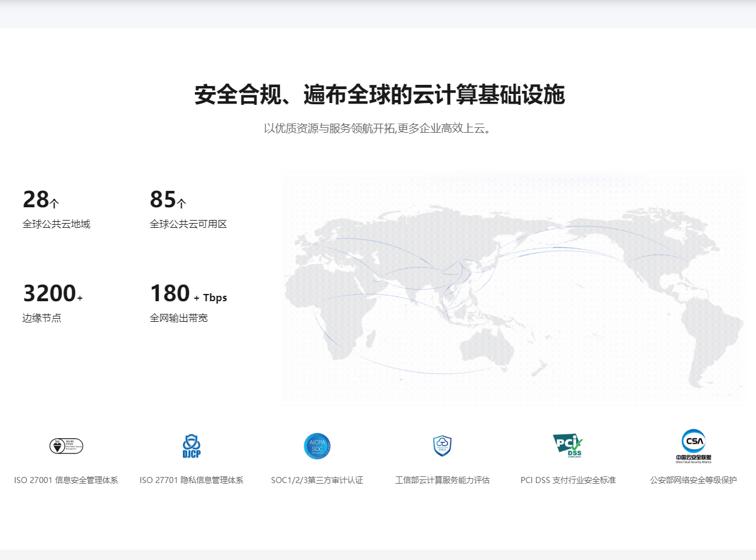This screenshot has width=756, height=560.
Task: Click the blue shield cloud certification icon
Action: click(442, 446)
